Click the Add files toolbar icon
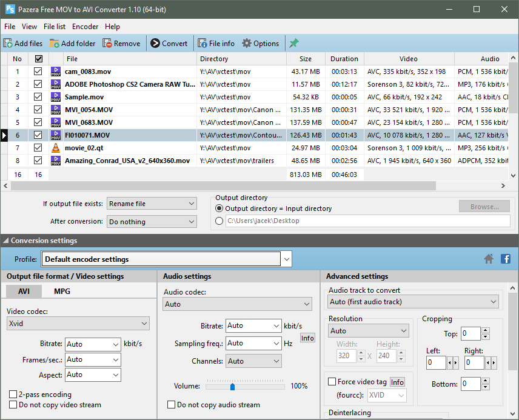 (8, 44)
